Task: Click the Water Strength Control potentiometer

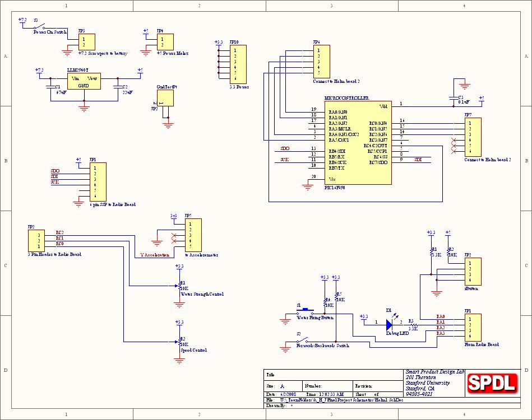Action: [x=179, y=286]
